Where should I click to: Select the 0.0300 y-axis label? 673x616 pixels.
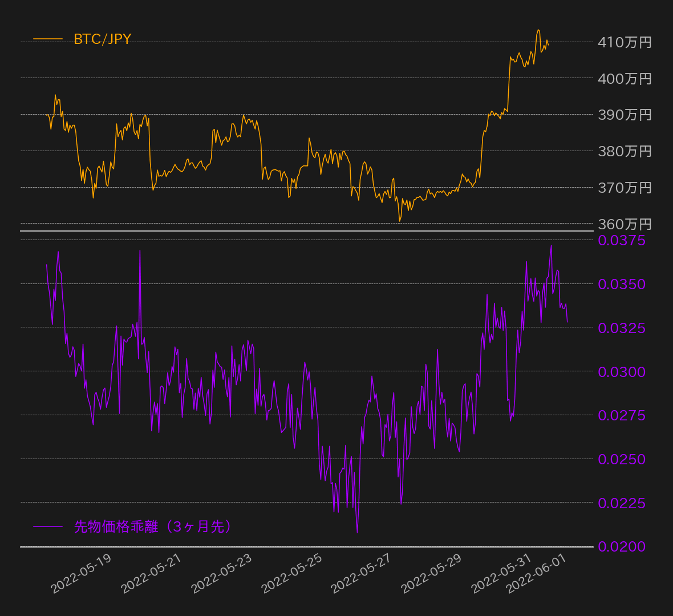[622, 372]
